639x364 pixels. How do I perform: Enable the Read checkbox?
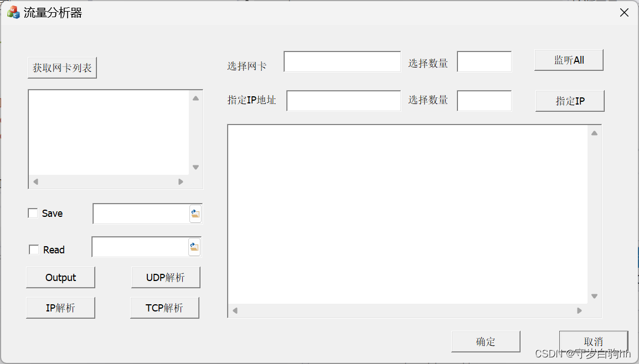[33, 249]
